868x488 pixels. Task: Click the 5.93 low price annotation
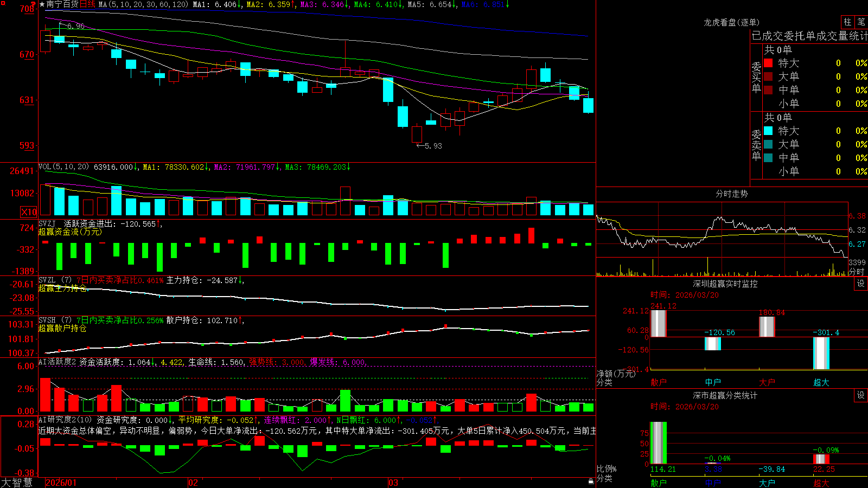tap(433, 146)
